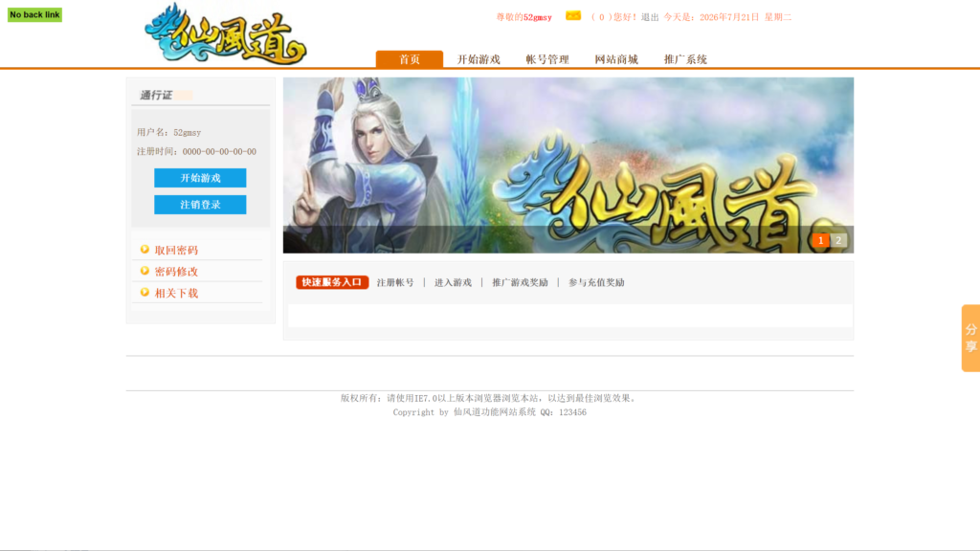980x551 pixels.
Task: Click the orange bullet icon beside 相关下载
Action: pyautogui.click(x=145, y=293)
